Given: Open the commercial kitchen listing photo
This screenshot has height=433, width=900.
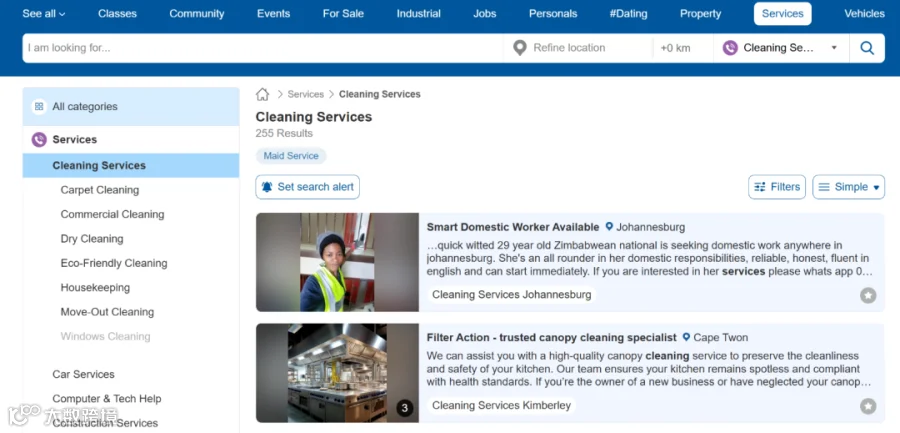Looking at the screenshot, I should [x=337, y=373].
